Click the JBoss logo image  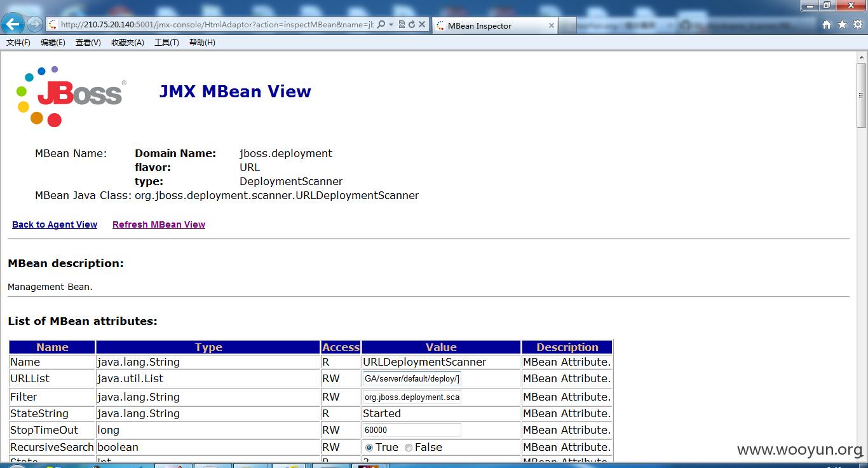[70, 95]
